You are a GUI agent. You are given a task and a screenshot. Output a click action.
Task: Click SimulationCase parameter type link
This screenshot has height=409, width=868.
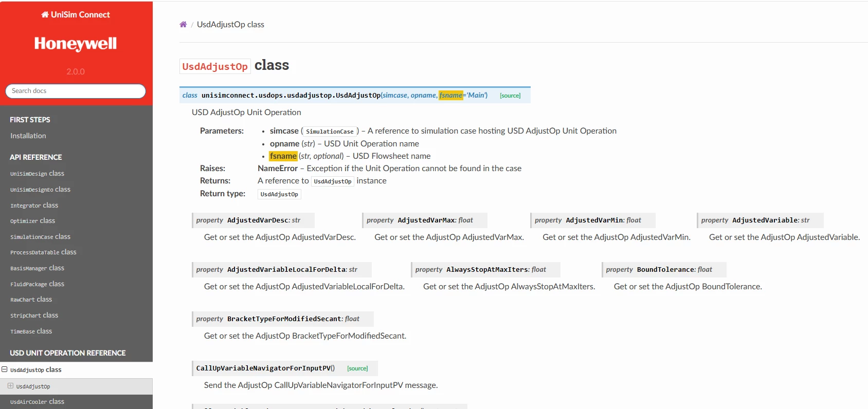[330, 132]
